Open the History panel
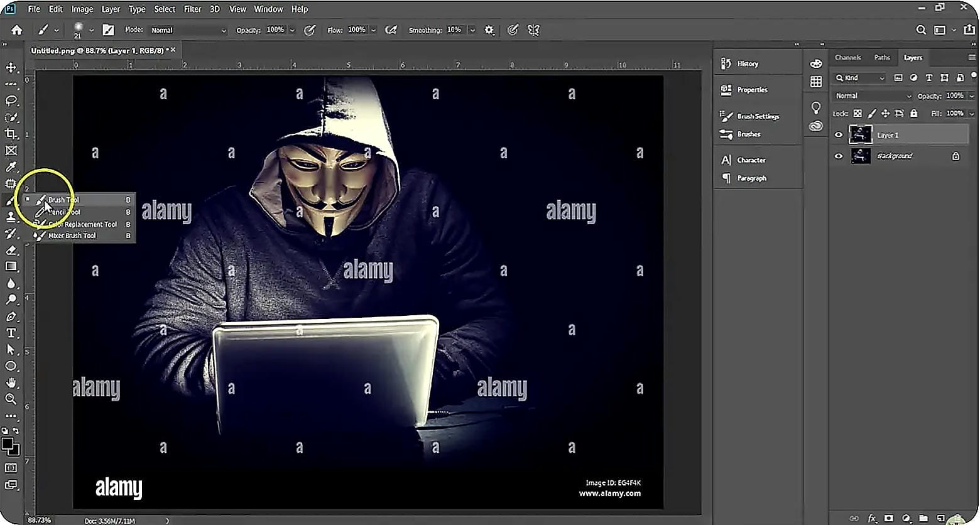This screenshot has height=525, width=980. (x=748, y=63)
